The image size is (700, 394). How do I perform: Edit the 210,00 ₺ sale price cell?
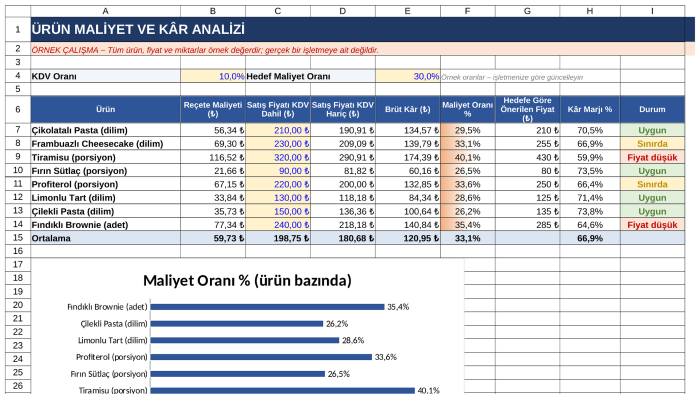pos(278,130)
